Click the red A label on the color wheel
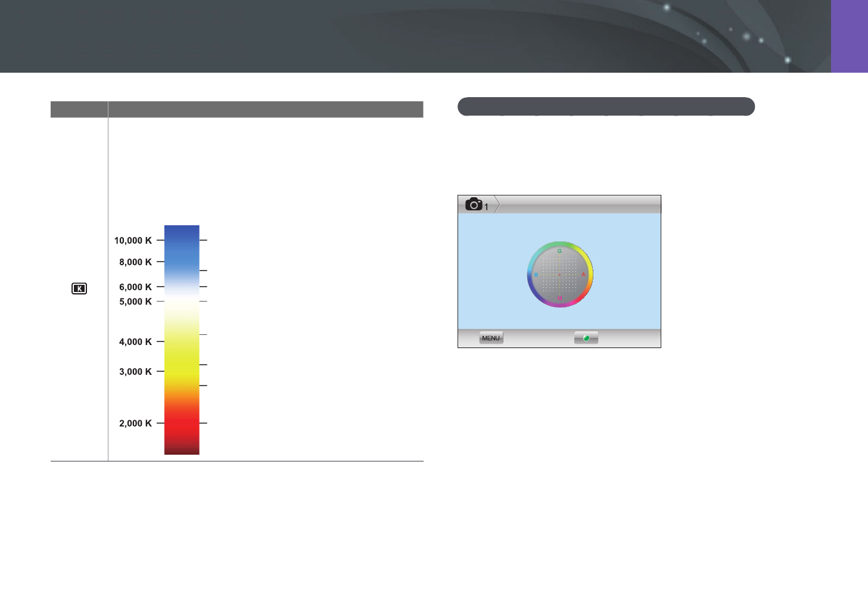The width and height of the screenshot is (868, 615). pos(583,275)
